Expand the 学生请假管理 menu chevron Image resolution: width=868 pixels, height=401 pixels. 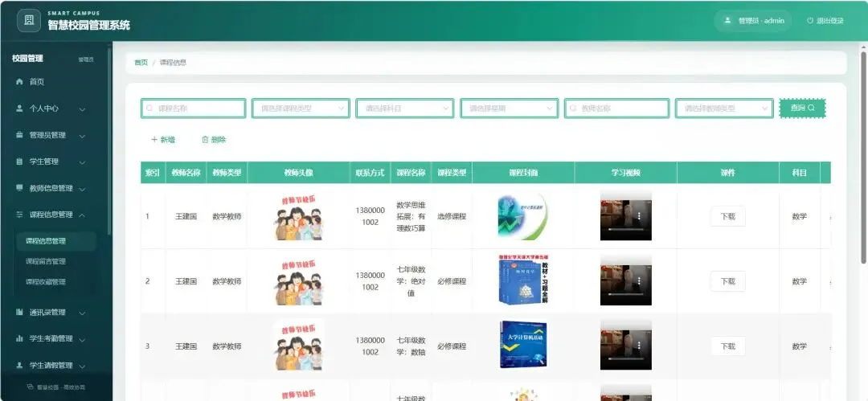pyautogui.click(x=82, y=366)
